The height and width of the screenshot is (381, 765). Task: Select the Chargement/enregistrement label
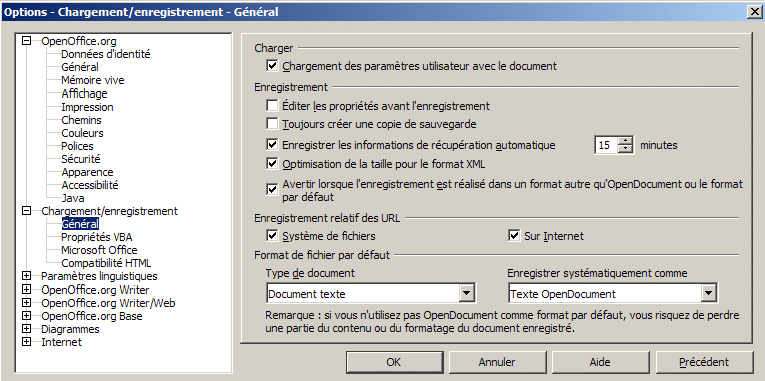coord(109,211)
